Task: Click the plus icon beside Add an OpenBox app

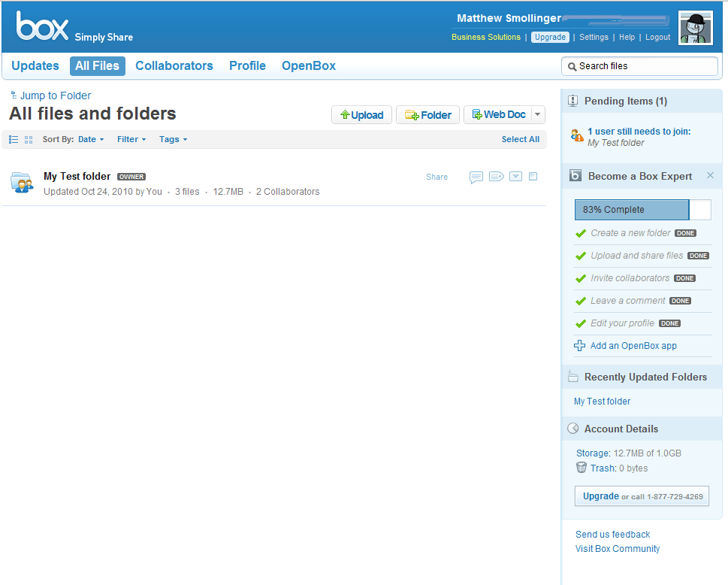Action: pyautogui.click(x=579, y=346)
